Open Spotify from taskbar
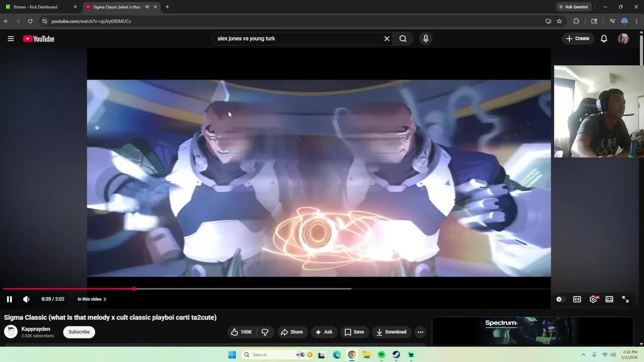This screenshot has width=644, height=362. [x=381, y=355]
